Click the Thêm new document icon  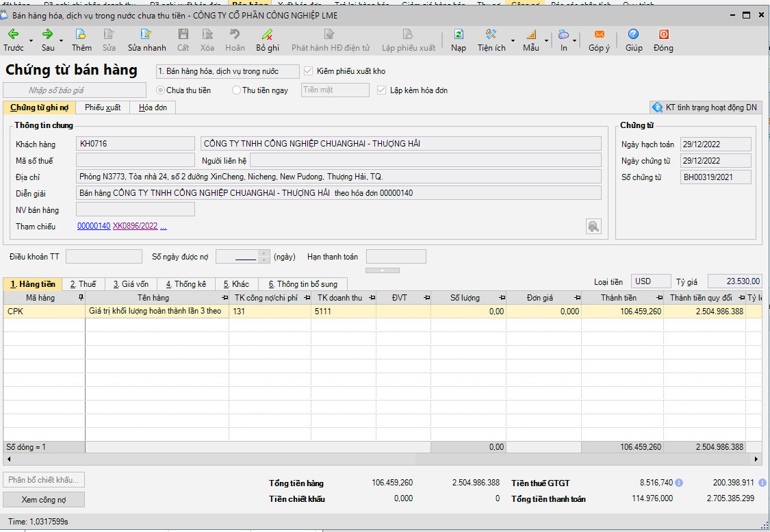[81, 34]
